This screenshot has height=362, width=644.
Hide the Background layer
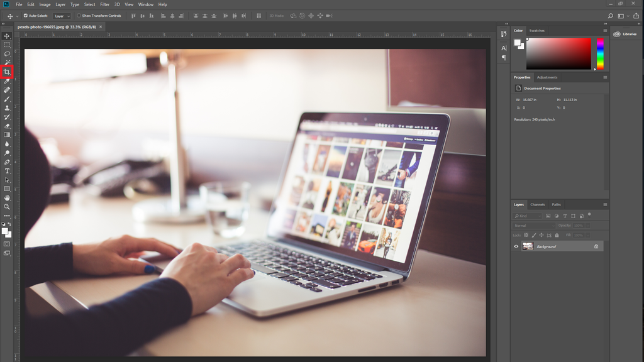click(x=516, y=246)
